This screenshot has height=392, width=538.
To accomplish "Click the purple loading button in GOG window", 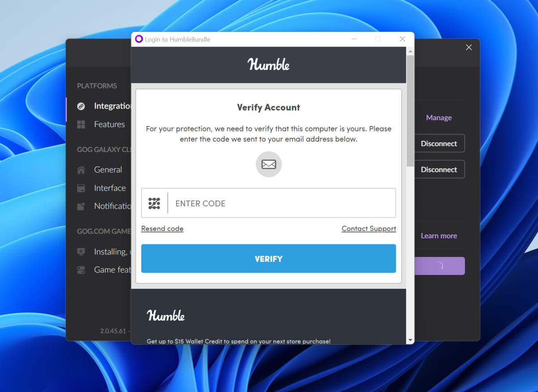I will pyautogui.click(x=439, y=266).
